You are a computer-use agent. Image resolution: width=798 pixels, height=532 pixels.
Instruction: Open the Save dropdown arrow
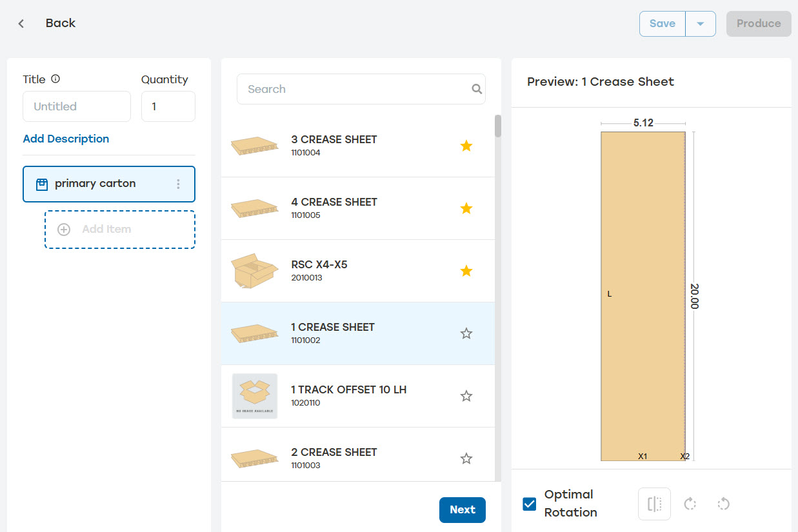coord(701,24)
